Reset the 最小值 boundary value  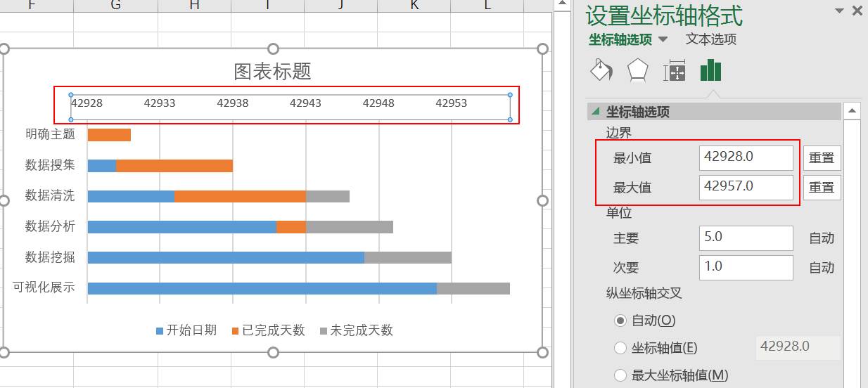click(x=822, y=158)
